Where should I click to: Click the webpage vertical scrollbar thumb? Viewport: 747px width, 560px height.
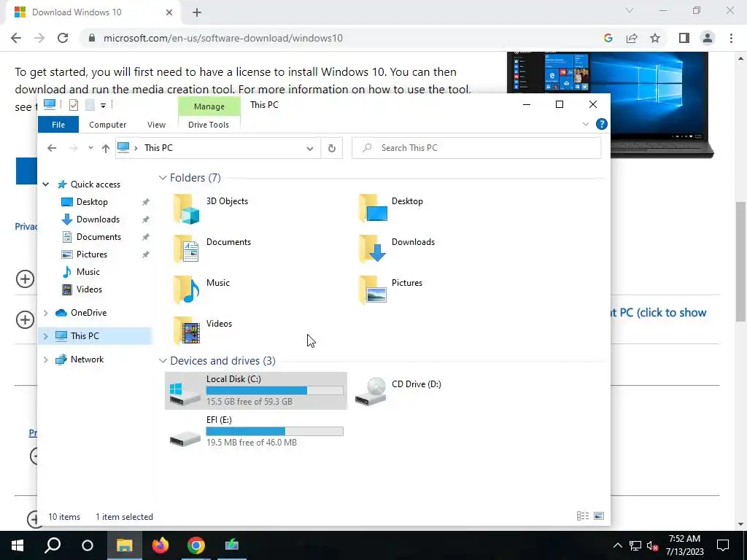click(x=740, y=262)
